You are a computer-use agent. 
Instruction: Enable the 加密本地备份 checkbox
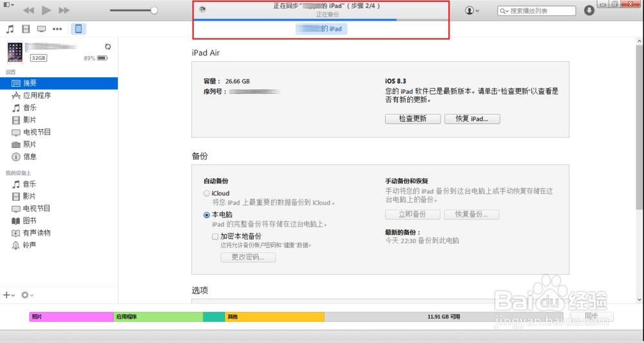point(215,237)
